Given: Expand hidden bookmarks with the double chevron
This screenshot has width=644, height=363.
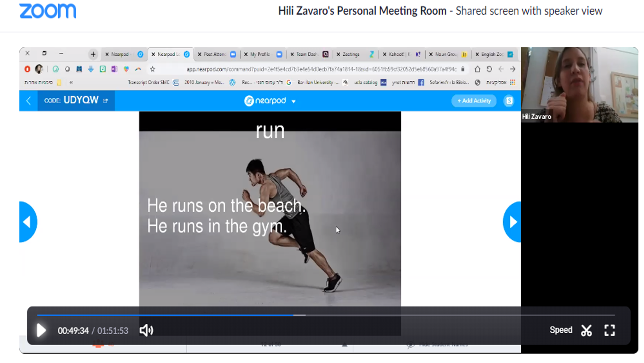Looking at the screenshot, I should coord(71,82).
